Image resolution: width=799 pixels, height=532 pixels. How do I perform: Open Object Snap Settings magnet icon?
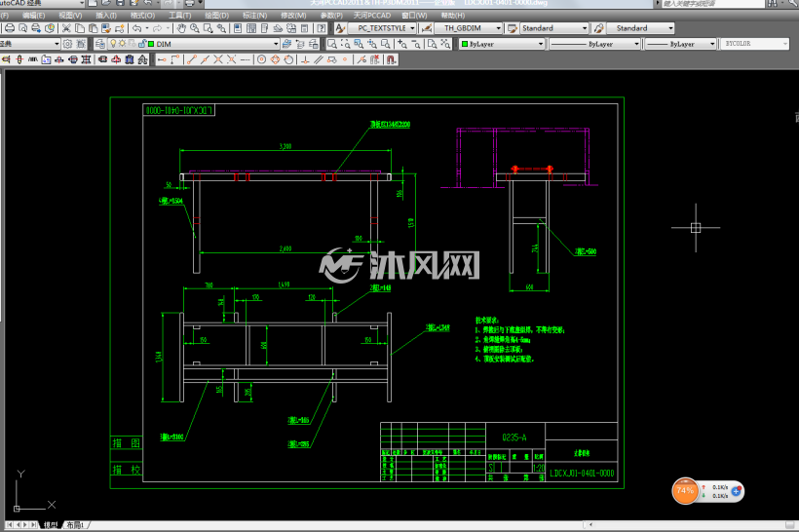coord(391,59)
